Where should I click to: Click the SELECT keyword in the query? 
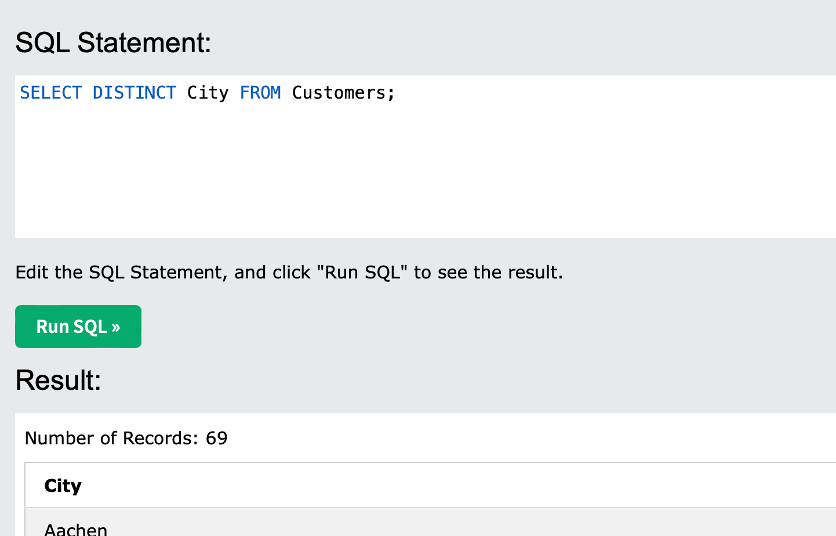point(51,93)
